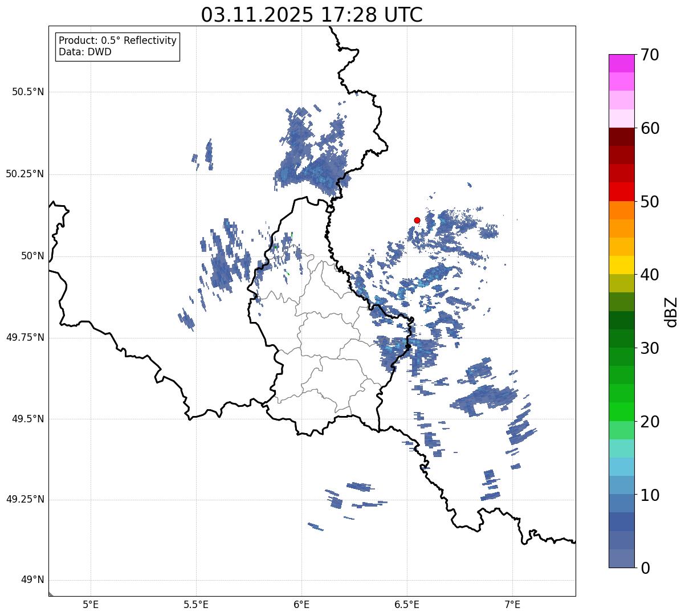Click the 49°N latitude label

click(32, 580)
